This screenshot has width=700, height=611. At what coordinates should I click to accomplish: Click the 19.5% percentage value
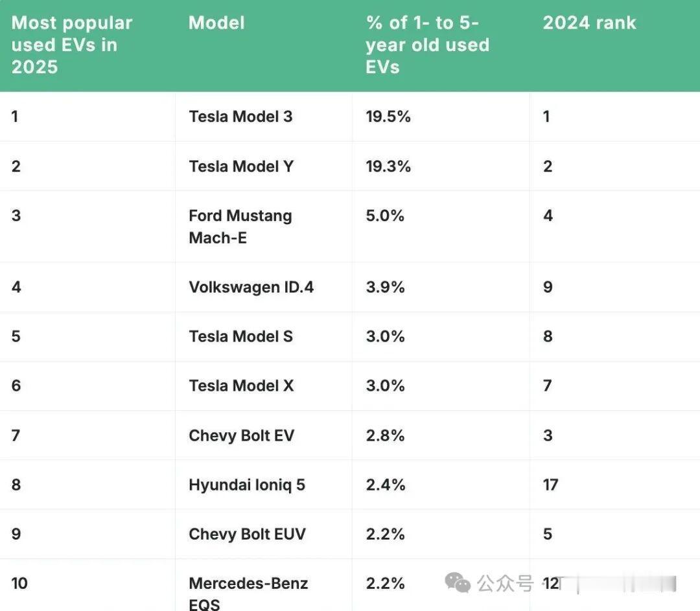[388, 117]
